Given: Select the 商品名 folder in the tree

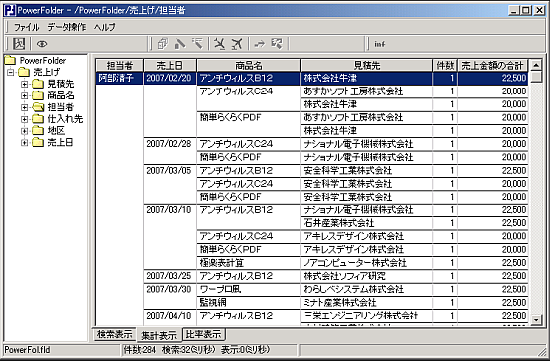Looking at the screenshot, I should tap(61, 95).
